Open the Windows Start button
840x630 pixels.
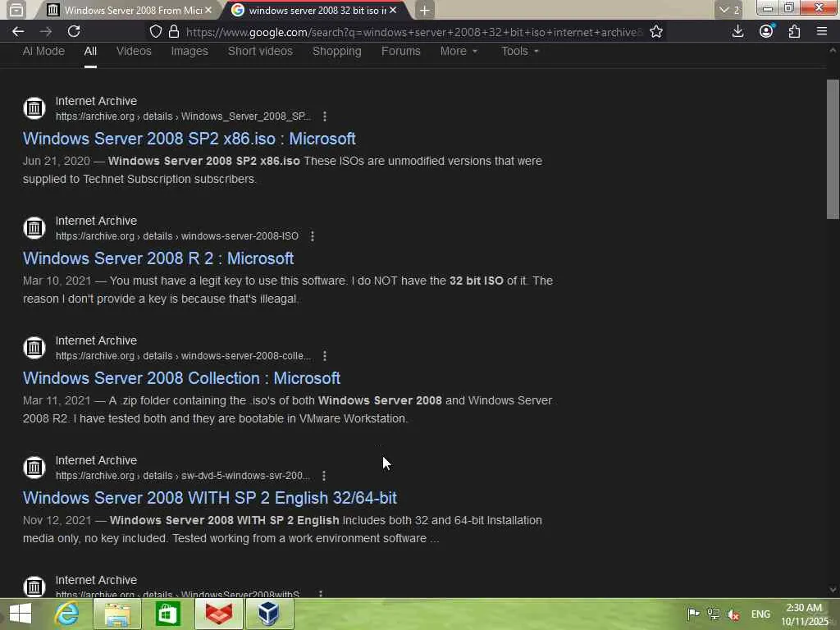[x=21, y=614]
